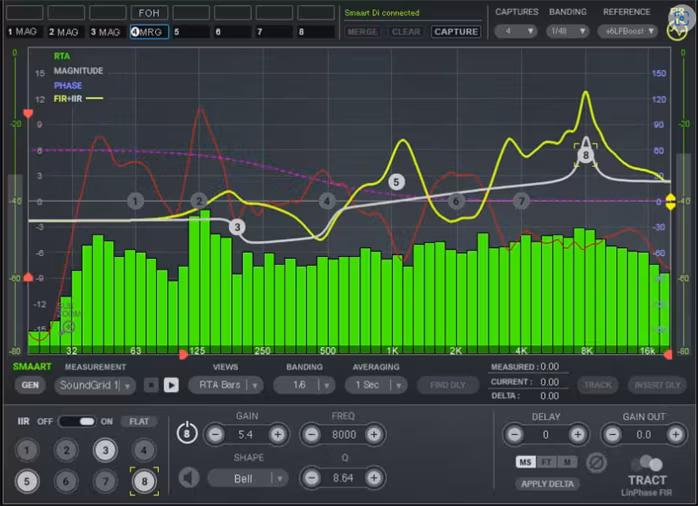
Task: Open the Captures count dropdown
Action: click(515, 31)
